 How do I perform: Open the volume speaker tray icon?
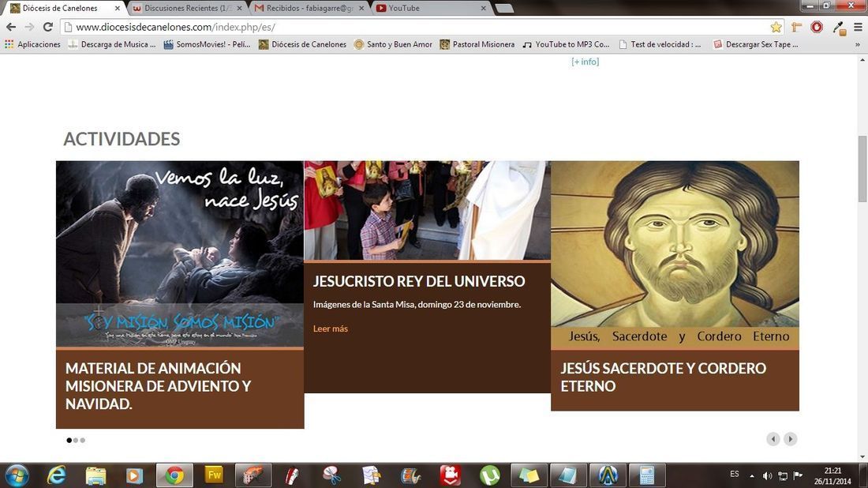(x=767, y=476)
